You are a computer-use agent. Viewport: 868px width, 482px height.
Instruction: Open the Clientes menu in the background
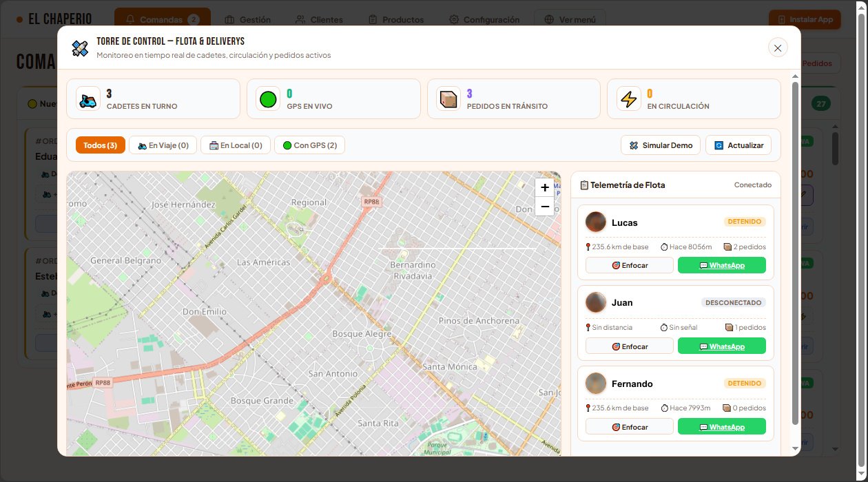point(318,19)
